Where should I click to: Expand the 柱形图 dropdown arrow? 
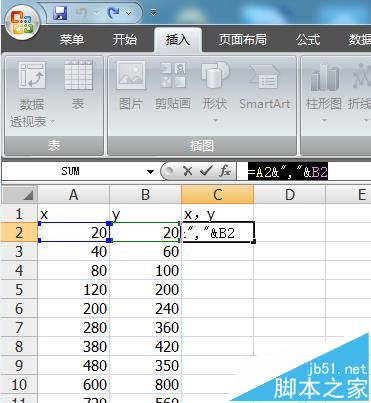click(x=324, y=120)
